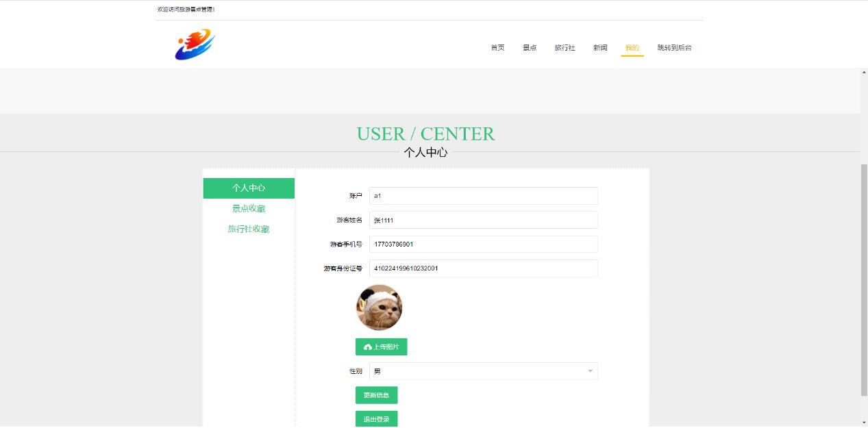Click the scrollbar's down arrow
Image resolution: width=868 pixels, height=428 pixels.
click(x=864, y=422)
